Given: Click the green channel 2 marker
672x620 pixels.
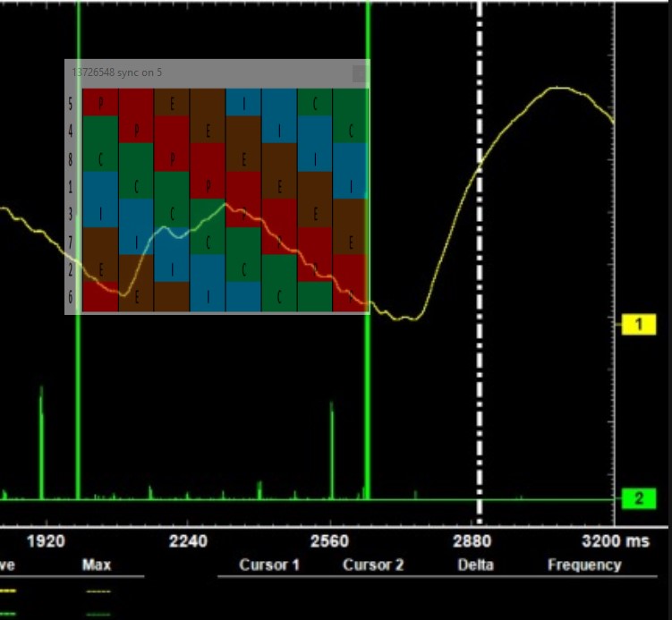Looking at the screenshot, I should point(638,498).
